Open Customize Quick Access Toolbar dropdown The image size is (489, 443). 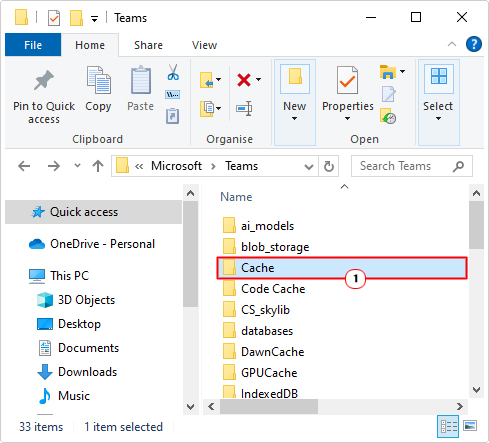tap(95, 19)
